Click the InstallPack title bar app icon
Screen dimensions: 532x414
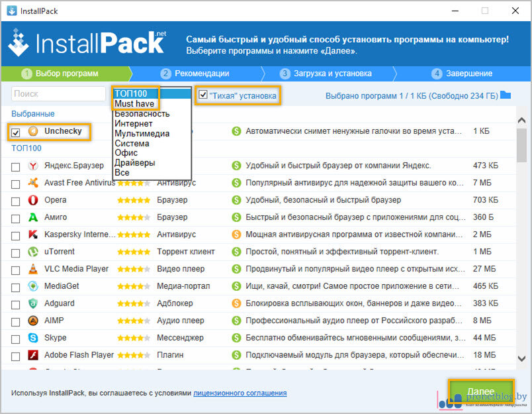tap(12, 11)
